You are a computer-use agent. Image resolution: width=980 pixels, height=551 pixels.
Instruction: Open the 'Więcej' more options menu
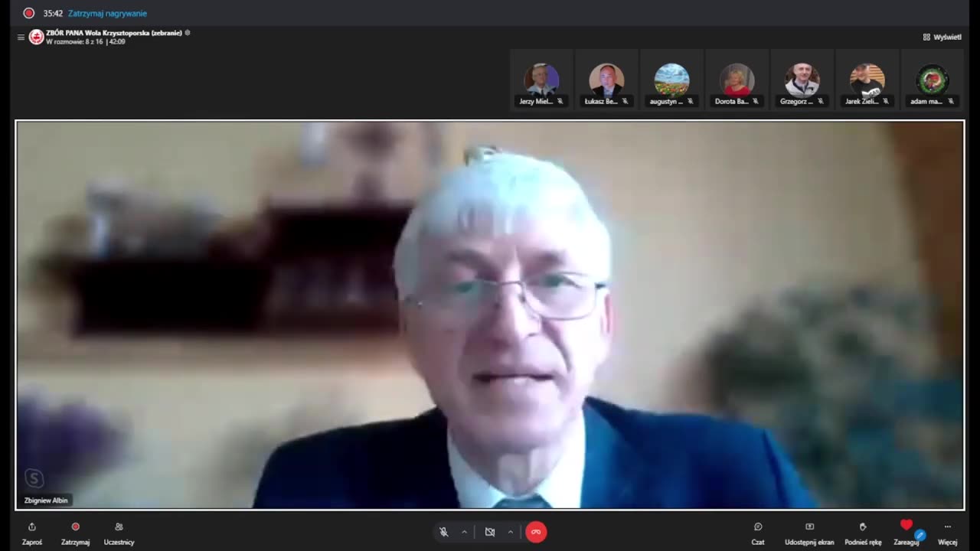pyautogui.click(x=948, y=533)
